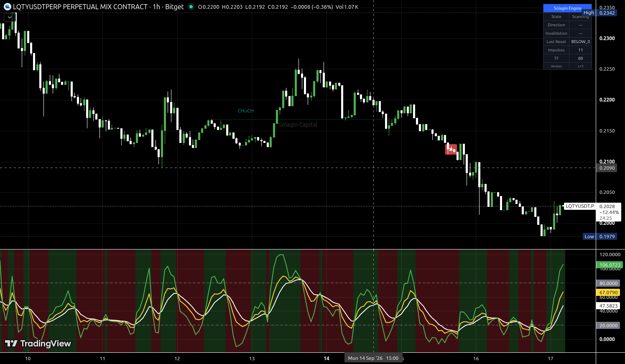The height and width of the screenshot is (364, 625).
Task: Open the symbol title LQTYUSDTPERP PERPETUAL MIX CONTRACT
Action: [80, 7]
